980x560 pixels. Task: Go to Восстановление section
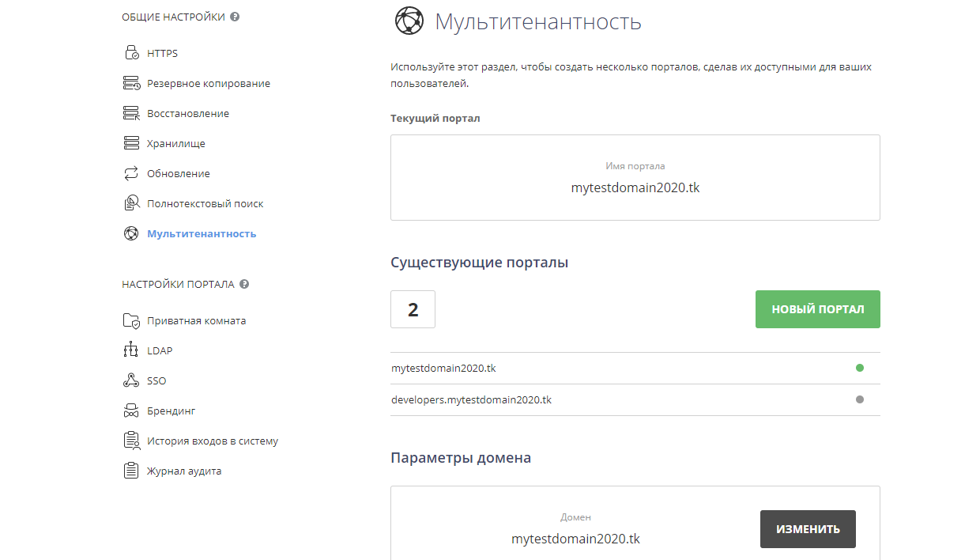(x=188, y=113)
